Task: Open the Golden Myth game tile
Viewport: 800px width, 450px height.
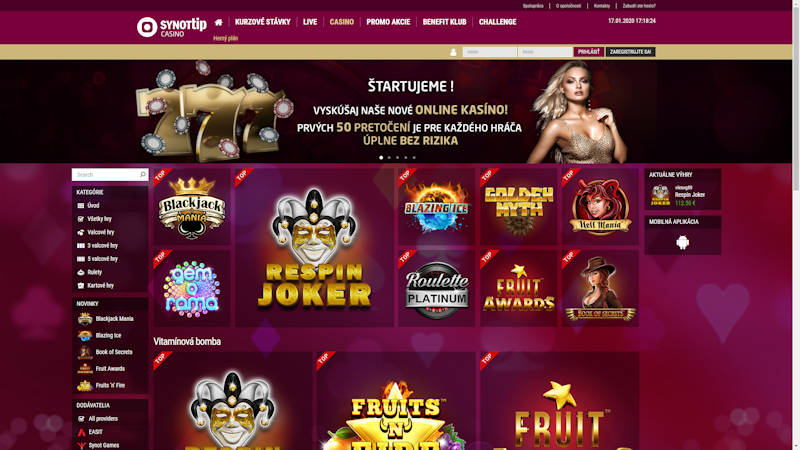Action: coord(518,207)
